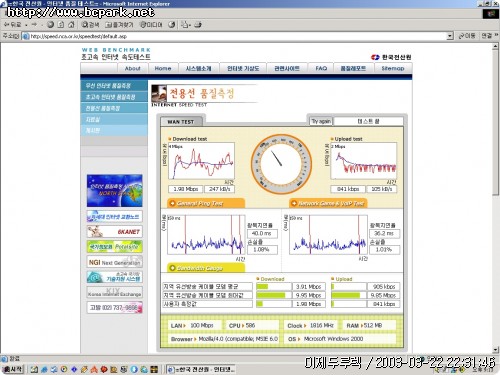
Task: Open the 인터넷 기상도 navigation tab
Action: 243,68
